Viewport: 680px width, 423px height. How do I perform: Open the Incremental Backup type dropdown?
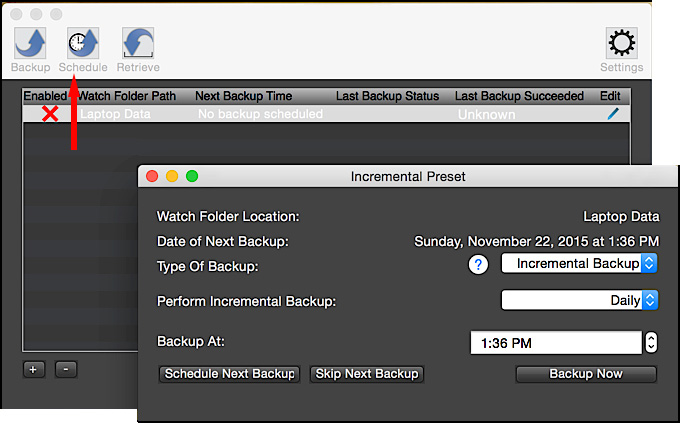pyautogui.click(x=579, y=263)
